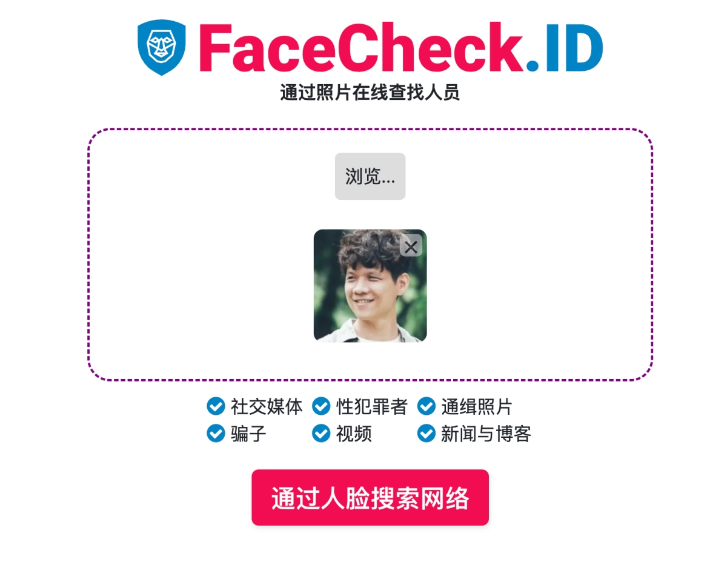Click the check icon beside 新闻与博客
Screen dimensions: 727x588
[427, 434]
